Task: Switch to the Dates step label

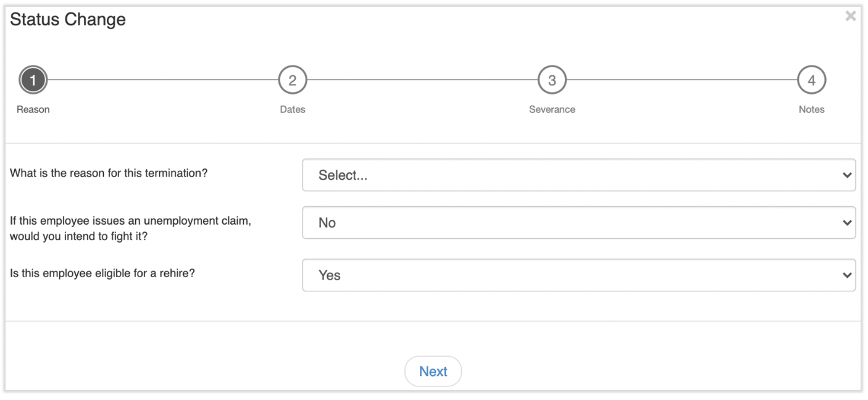Action: (x=293, y=109)
